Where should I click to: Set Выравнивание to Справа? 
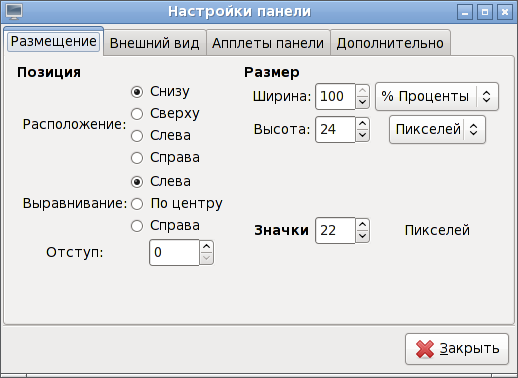[x=137, y=226]
